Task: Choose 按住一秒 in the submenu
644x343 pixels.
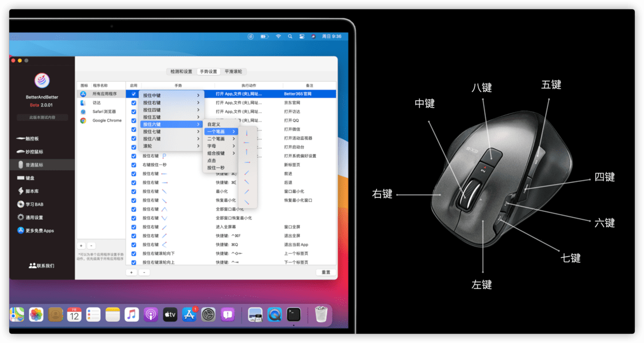Action: click(x=221, y=168)
